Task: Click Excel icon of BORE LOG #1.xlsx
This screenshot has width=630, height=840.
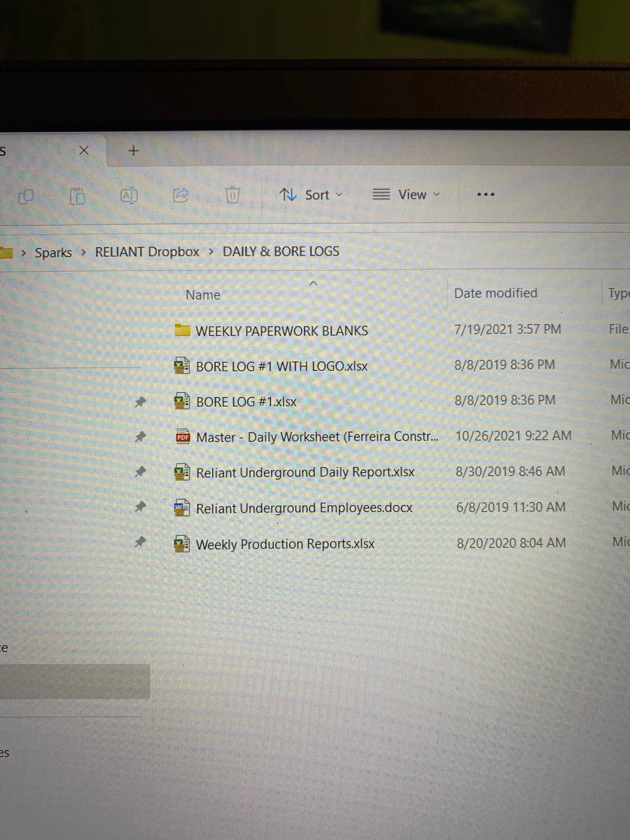Action: tap(181, 401)
